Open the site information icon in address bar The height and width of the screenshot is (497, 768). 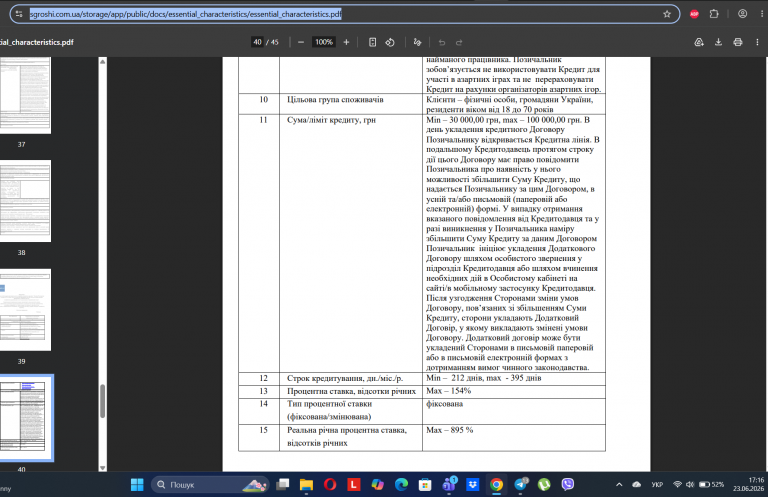click(19, 14)
